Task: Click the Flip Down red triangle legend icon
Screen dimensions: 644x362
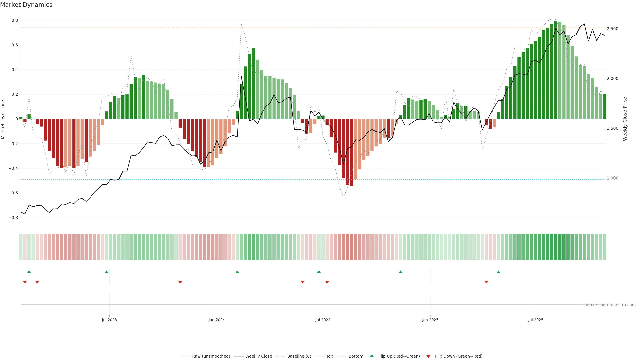Action: [x=428, y=356]
